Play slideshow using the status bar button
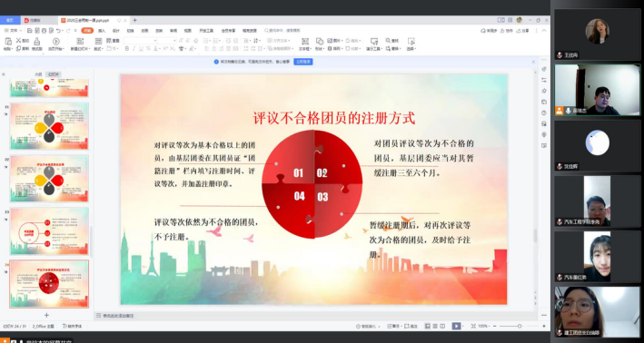 pos(456,326)
